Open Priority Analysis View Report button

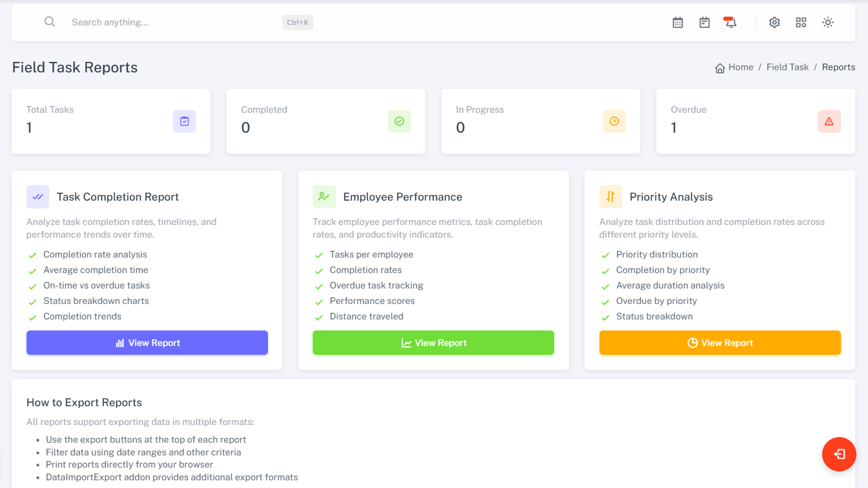click(x=720, y=343)
